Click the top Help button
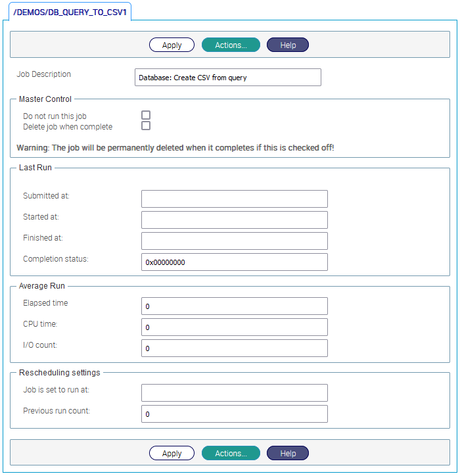The height and width of the screenshot is (476, 460). pos(288,45)
